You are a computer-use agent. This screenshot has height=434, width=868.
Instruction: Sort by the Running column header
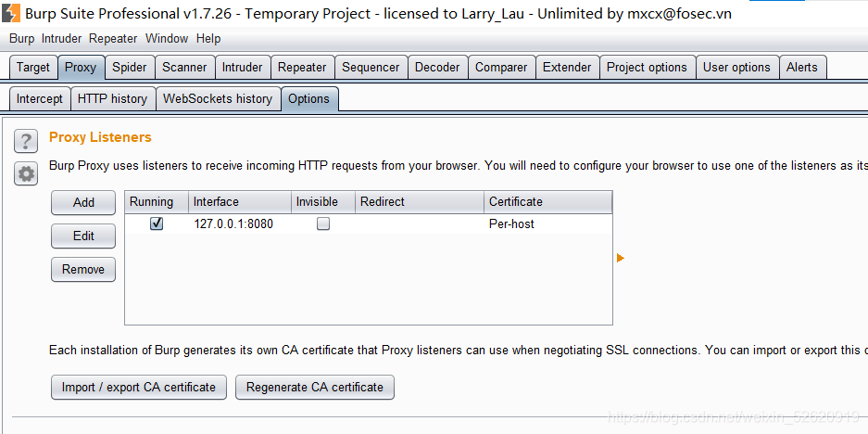[x=157, y=202]
